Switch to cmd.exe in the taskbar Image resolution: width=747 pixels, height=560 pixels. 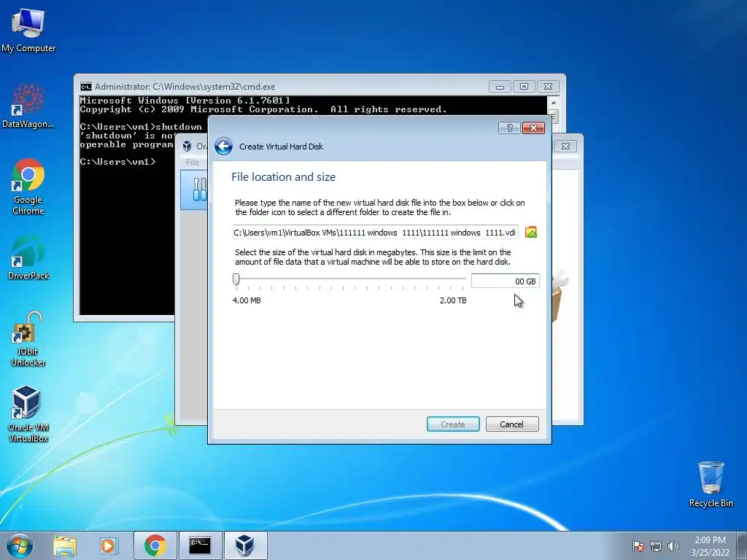[200, 545]
